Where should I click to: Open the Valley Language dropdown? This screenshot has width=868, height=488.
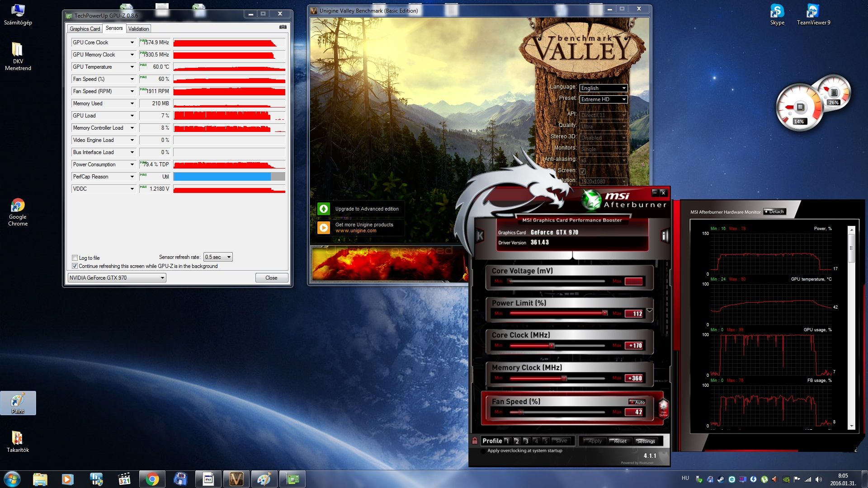pyautogui.click(x=604, y=88)
